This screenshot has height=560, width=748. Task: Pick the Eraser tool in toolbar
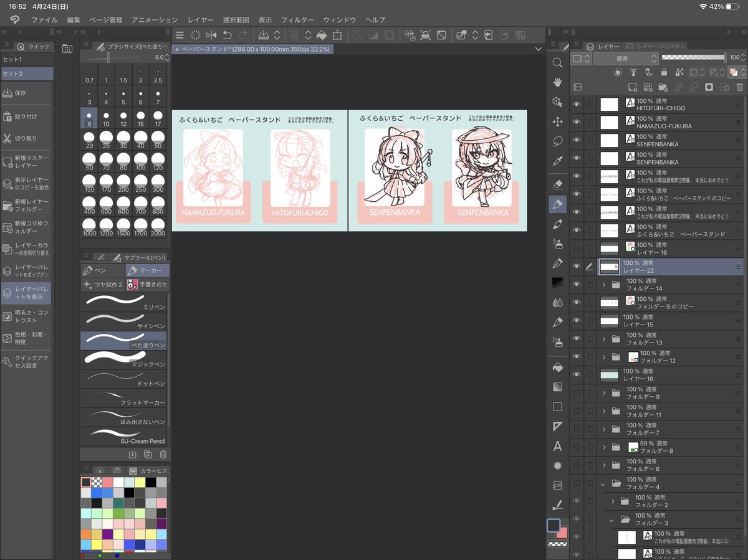[x=558, y=184]
